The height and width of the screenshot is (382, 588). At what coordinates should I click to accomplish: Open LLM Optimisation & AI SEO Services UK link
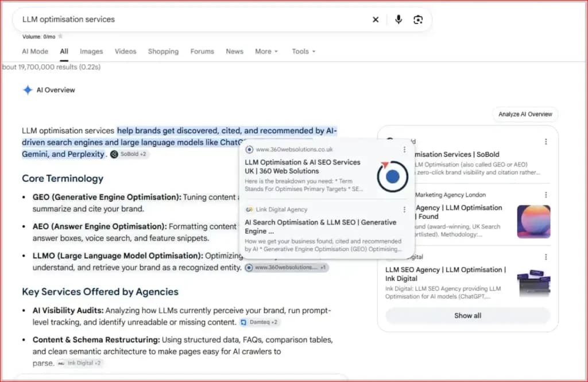(x=302, y=167)
